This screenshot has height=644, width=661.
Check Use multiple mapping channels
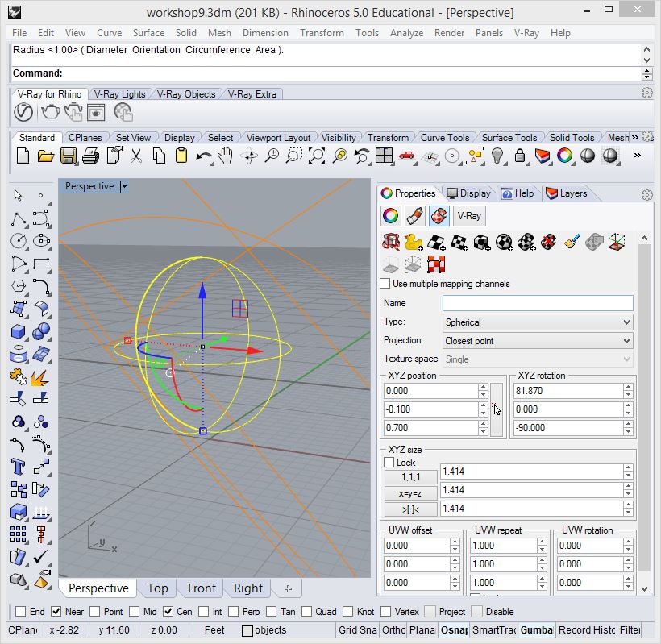click(385, 284)
